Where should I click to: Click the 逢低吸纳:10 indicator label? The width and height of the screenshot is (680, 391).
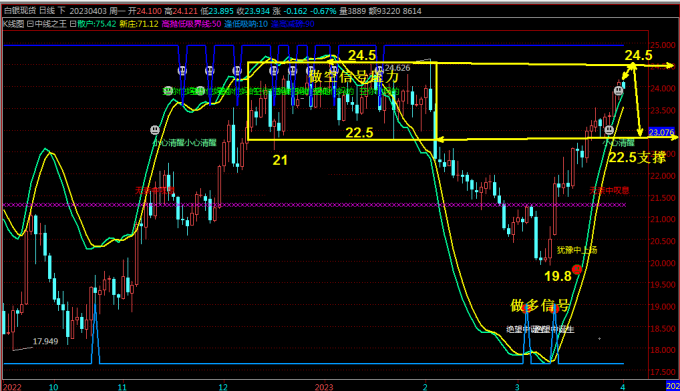246,24
